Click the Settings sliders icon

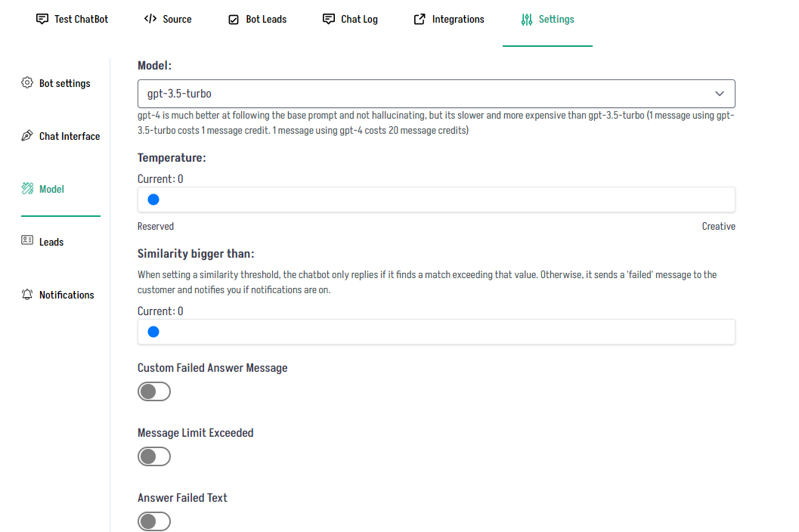[x=527, y=20]
